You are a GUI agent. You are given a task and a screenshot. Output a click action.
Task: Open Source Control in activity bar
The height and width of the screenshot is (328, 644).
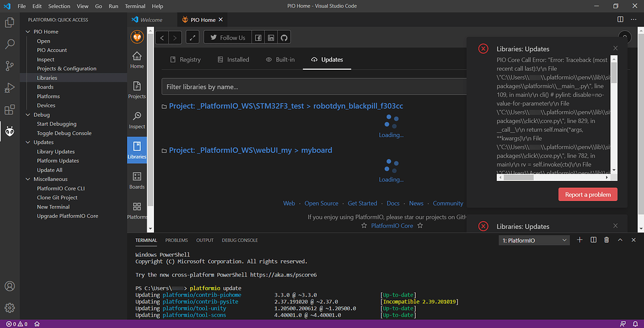(10, 66)
